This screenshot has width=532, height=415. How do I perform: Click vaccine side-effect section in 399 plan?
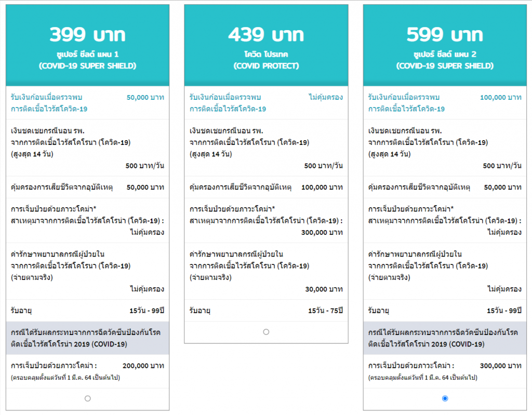[87, 338]
